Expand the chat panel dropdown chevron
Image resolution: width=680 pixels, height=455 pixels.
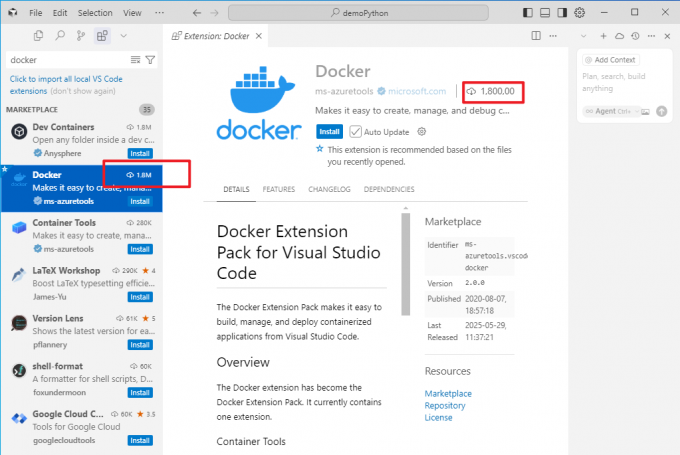coord(583,36)
